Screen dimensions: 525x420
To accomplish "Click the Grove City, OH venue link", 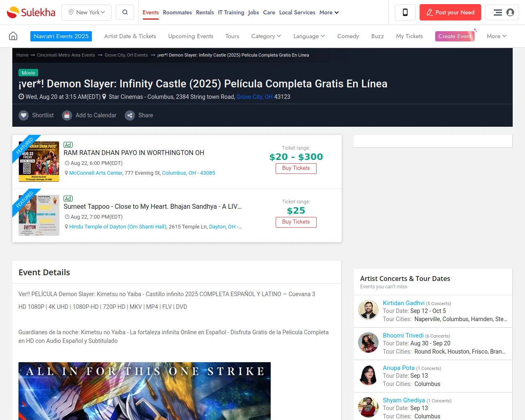I will 254,97.
